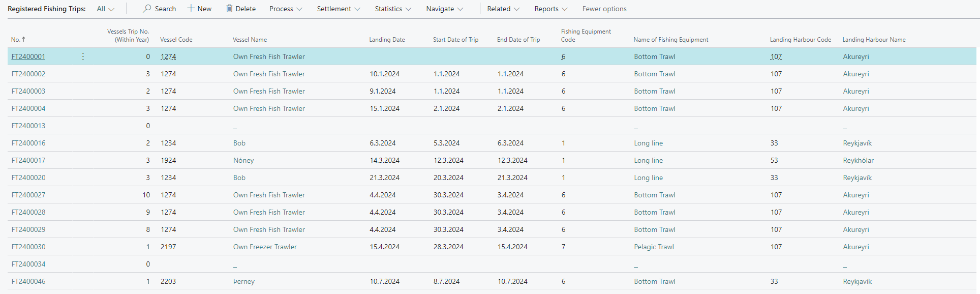Click Fewer options
The width and height of the screenshot is (980, 294).
pos(604,9)
